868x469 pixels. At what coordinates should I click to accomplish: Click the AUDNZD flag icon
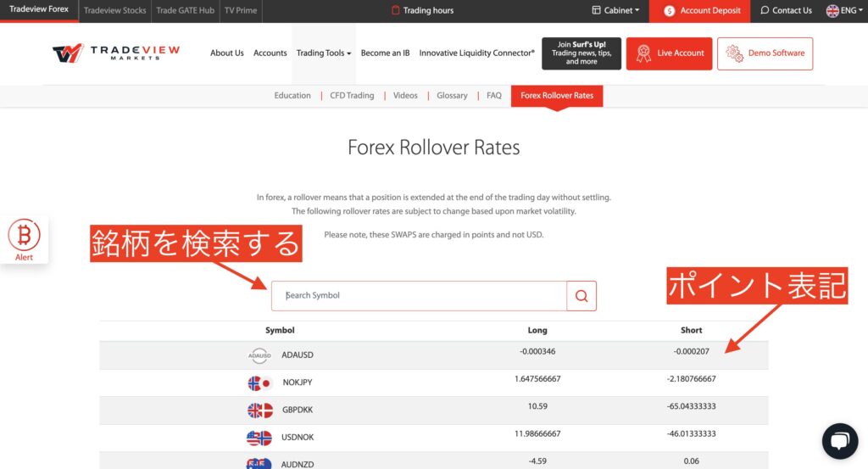click(x=259, y=463)
